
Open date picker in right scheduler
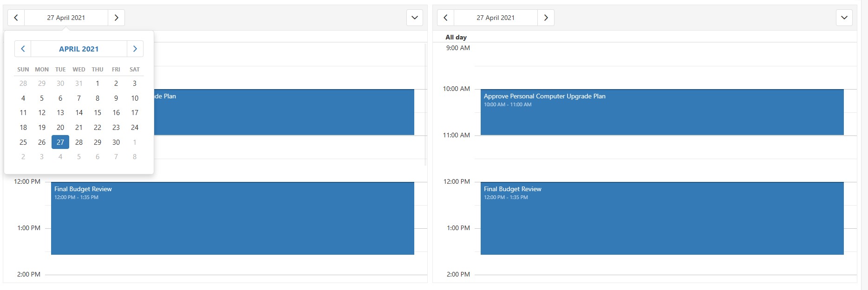(x=495, y=18)
